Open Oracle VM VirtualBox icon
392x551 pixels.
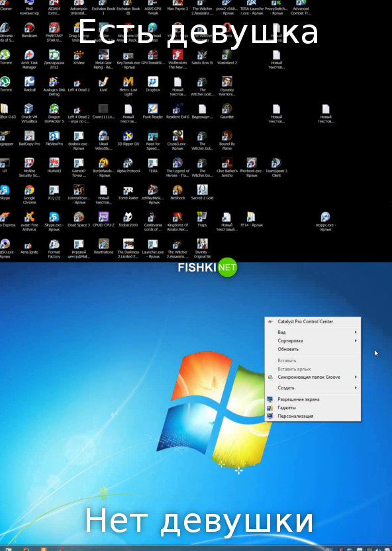(30, 113)
